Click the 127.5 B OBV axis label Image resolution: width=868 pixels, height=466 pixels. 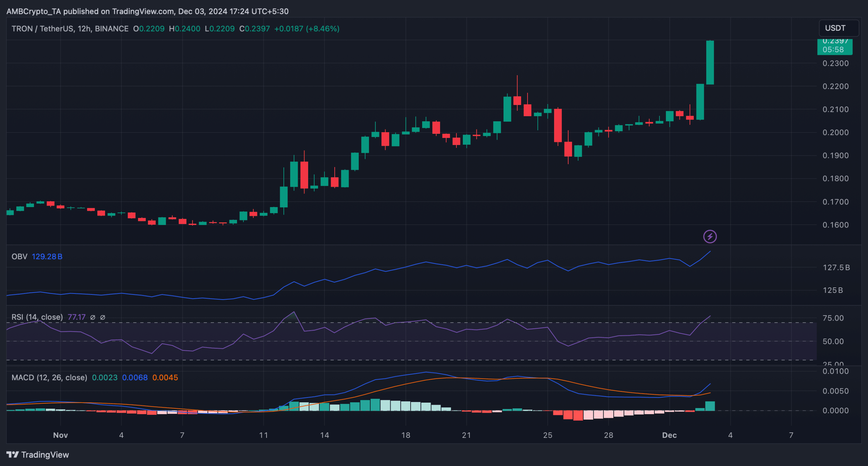pyautogui.click(x=836, y=268)
